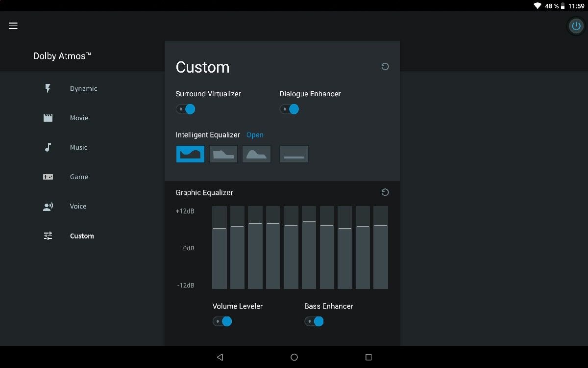The height and width of the screenshot is (368, 588).
Task: Reset the Graphic Equalizer
Action: point(385,192)
